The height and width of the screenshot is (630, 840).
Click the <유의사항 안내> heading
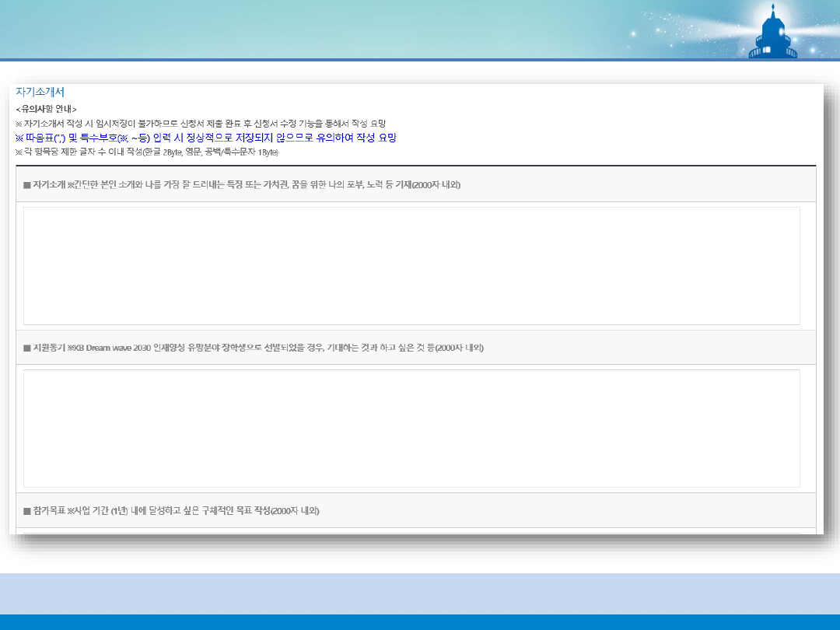46,109
